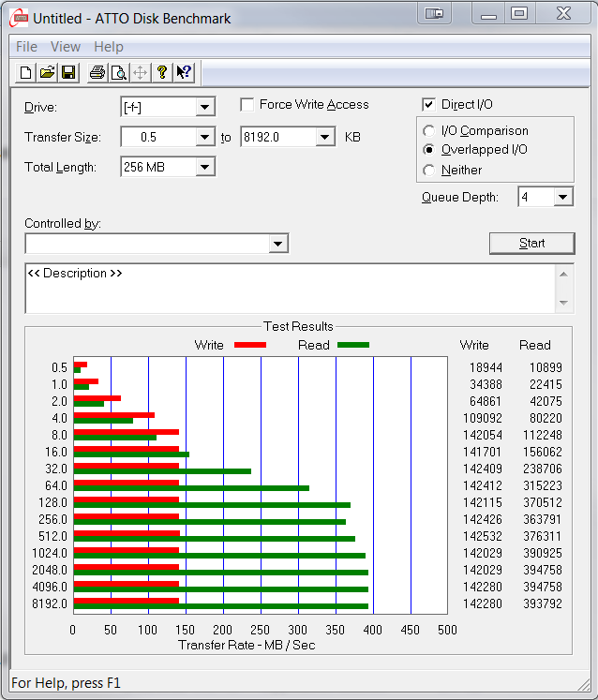The image size is (598, 700).
Task: Click the Save floppy disk icon
Action: click(x=67, y=73)
